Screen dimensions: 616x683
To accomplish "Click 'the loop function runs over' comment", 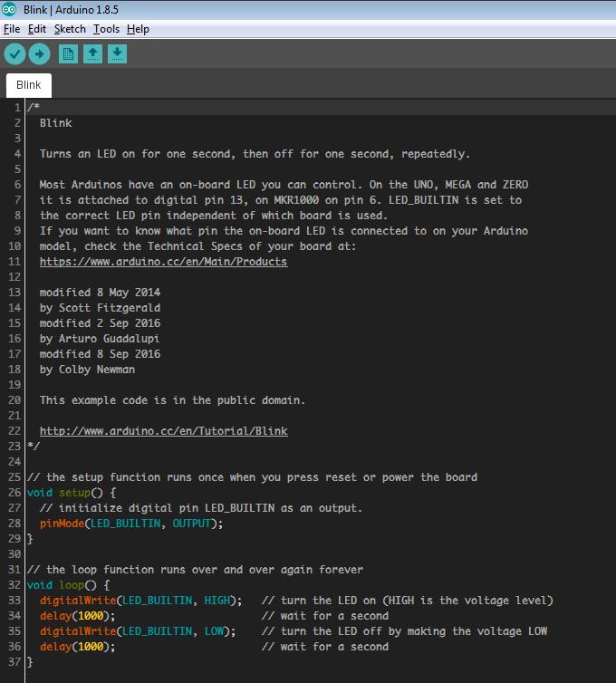I will [x=195, y=570].
